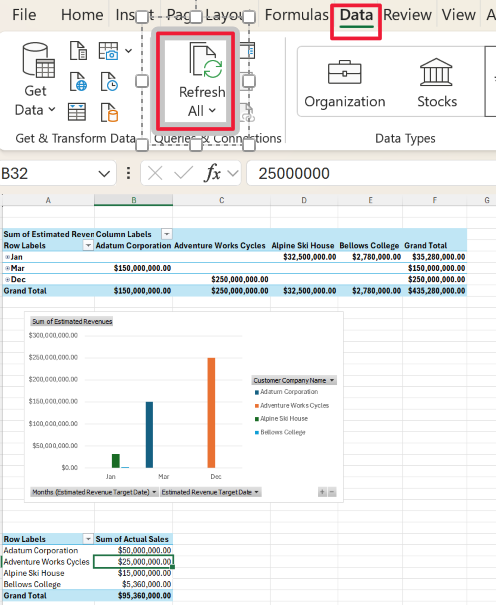
Task: Expand the Mar row group
Action: [x=7, y=268]
